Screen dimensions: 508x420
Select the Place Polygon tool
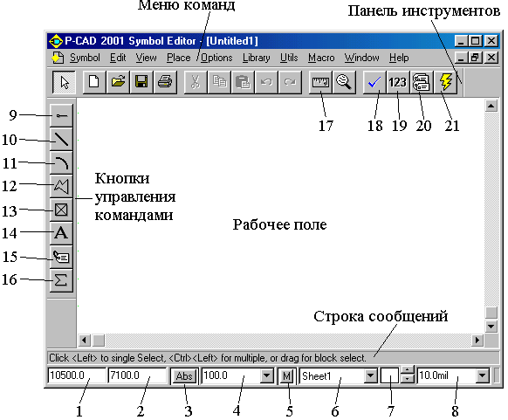click(61, 186)
